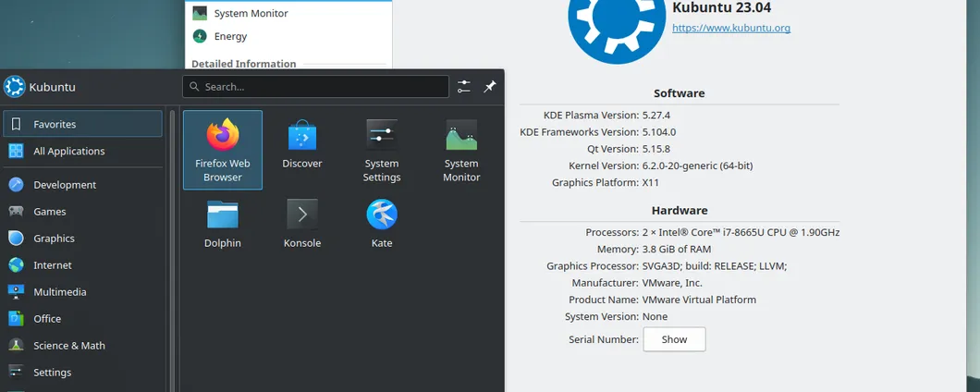Image resolution: width=980 pixels, height=392 pixels.
Task: Click the KDE Plasma Version value 5.27.4
Action: pos(656,115)
